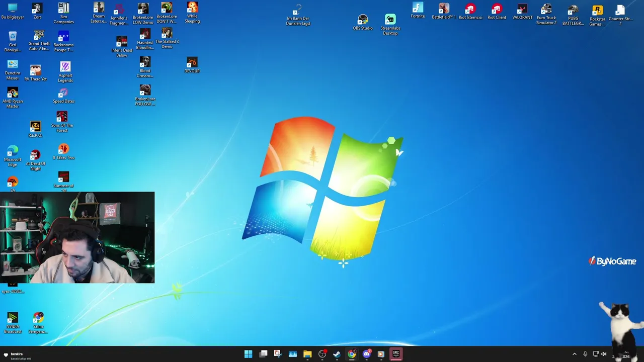Select the At Dead Of Night shortcut
The image size is (644, 362).
pos(35,160)
